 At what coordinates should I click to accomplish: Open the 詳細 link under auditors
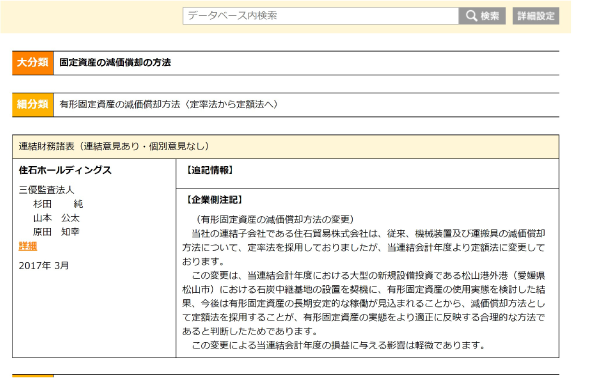pyautogui.click(x=28, y=246)
